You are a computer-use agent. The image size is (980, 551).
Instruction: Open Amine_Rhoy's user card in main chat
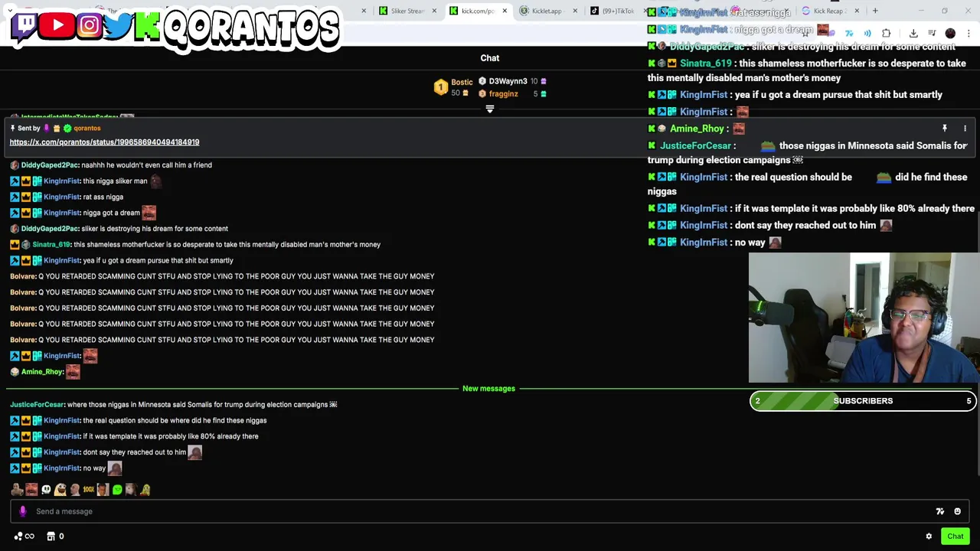(x=42, y=372)
